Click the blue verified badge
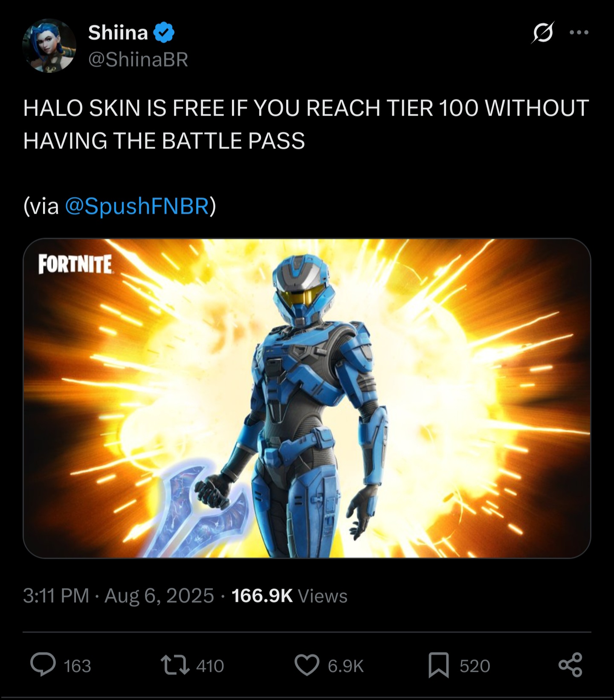The height and width of the screenshot is (700, 614). (x=164, y=33)
